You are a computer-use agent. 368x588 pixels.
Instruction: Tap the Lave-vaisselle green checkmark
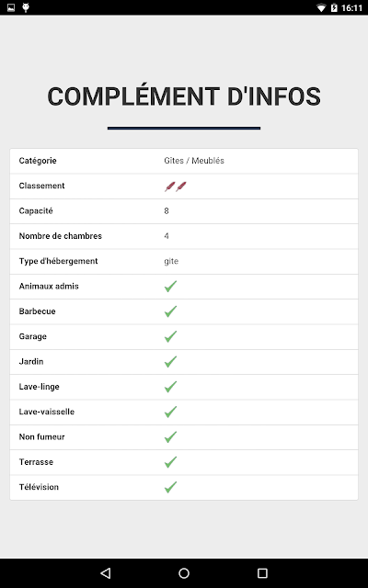(170, 412)
